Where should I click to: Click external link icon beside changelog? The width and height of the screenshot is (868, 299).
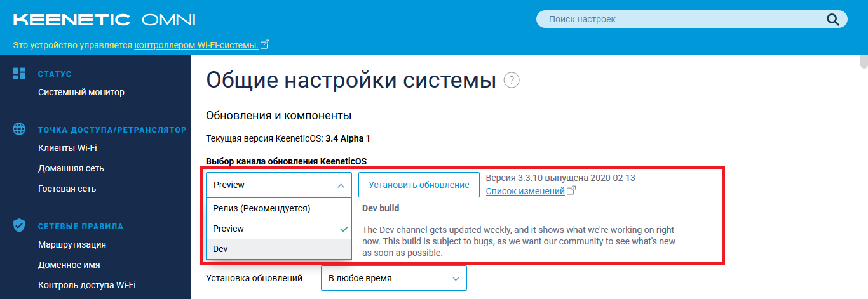(x=571, y=191)
